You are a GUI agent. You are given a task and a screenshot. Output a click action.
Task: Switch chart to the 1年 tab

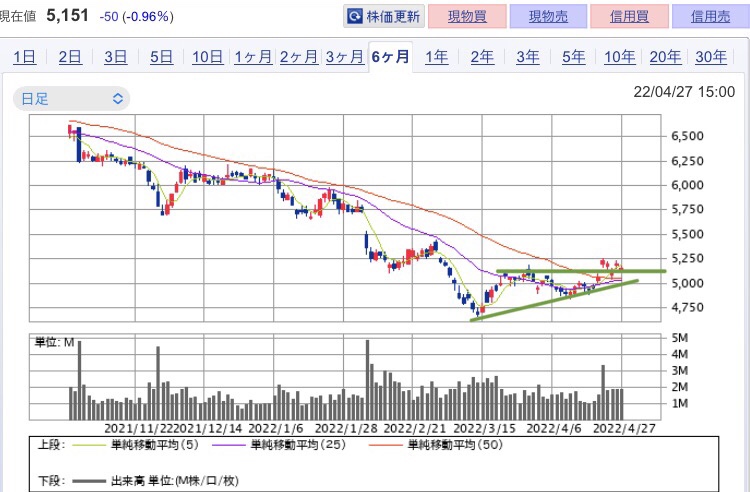coord(436,57)
